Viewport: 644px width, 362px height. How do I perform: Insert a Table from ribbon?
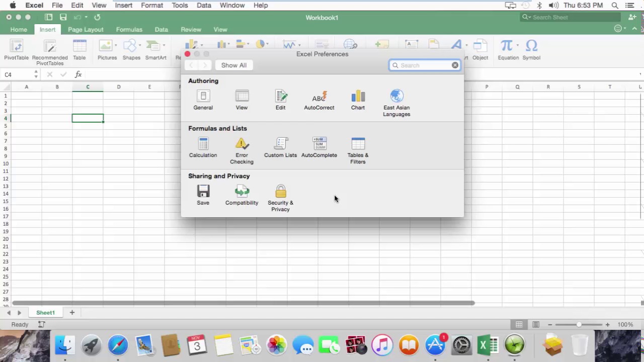coord(79,50)
